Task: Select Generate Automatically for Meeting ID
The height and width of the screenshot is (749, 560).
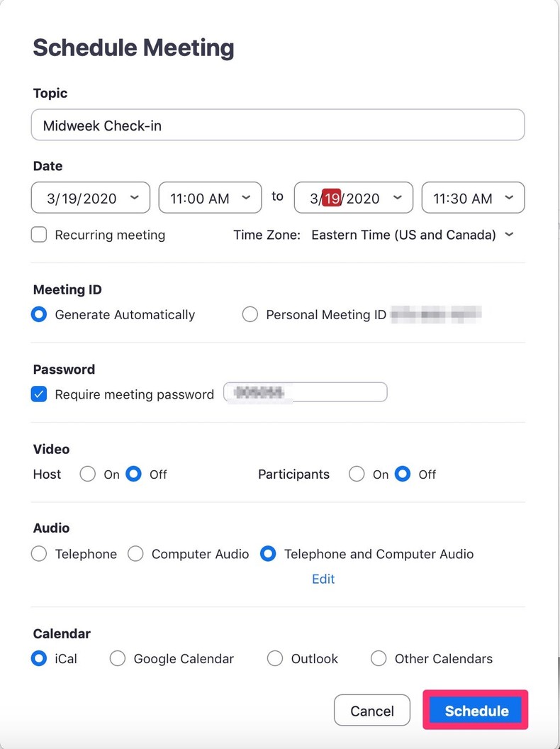Action: [39, 314]
